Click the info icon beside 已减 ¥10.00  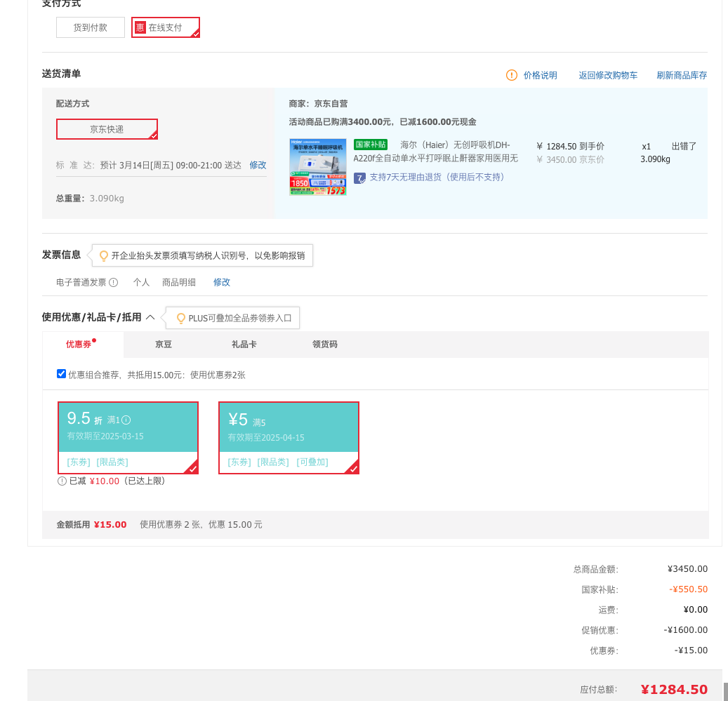tap(62, 481)
